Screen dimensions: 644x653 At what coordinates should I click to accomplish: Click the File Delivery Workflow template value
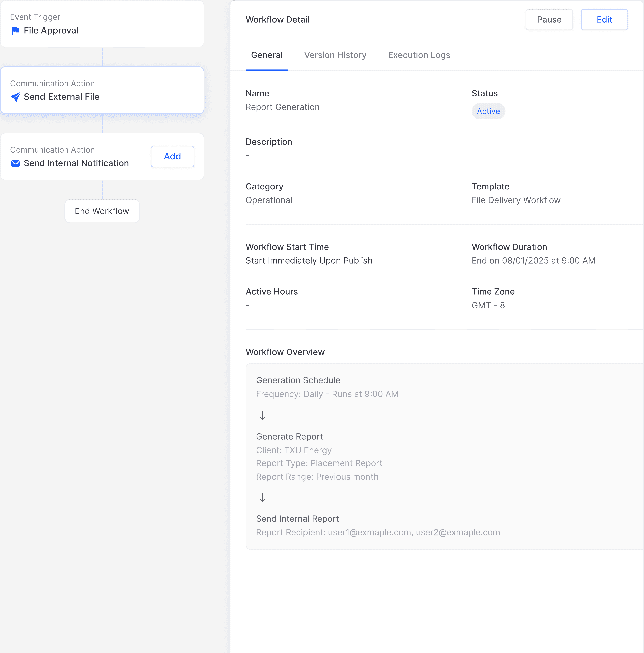[516, 200]
